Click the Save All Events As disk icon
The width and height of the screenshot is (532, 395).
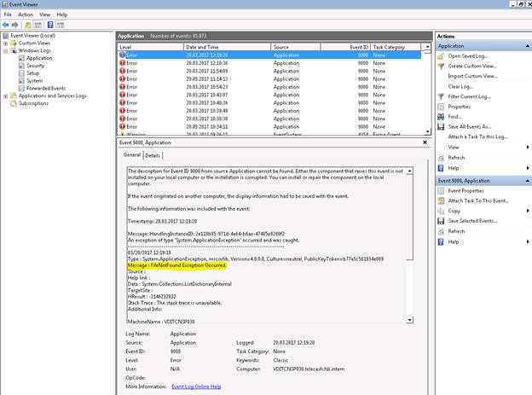pos(441,126)
